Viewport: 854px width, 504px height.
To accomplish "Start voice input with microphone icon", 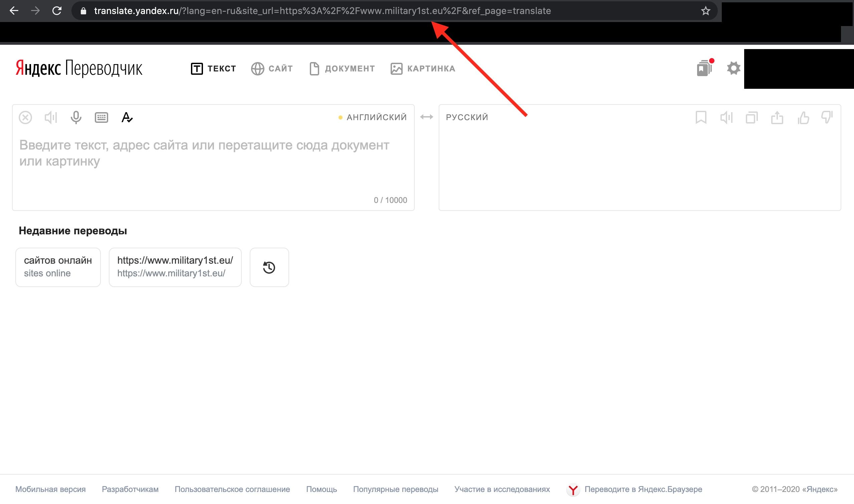I will (76, 117).
